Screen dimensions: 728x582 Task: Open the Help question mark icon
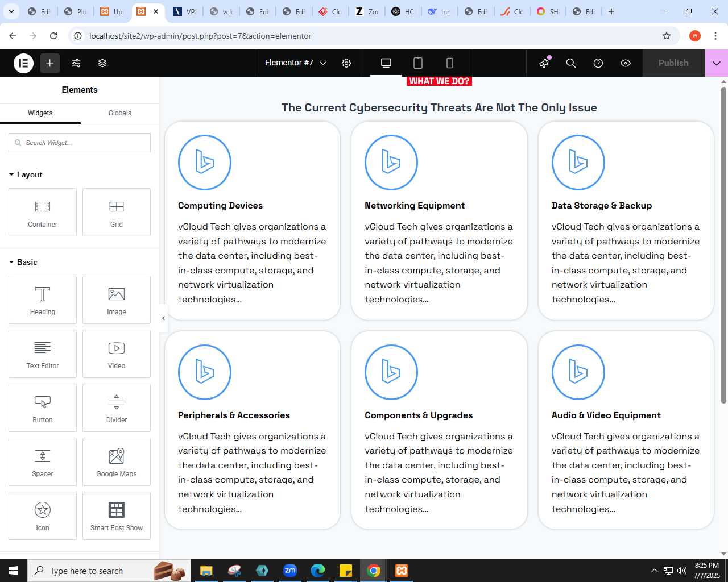pos(598,63)
